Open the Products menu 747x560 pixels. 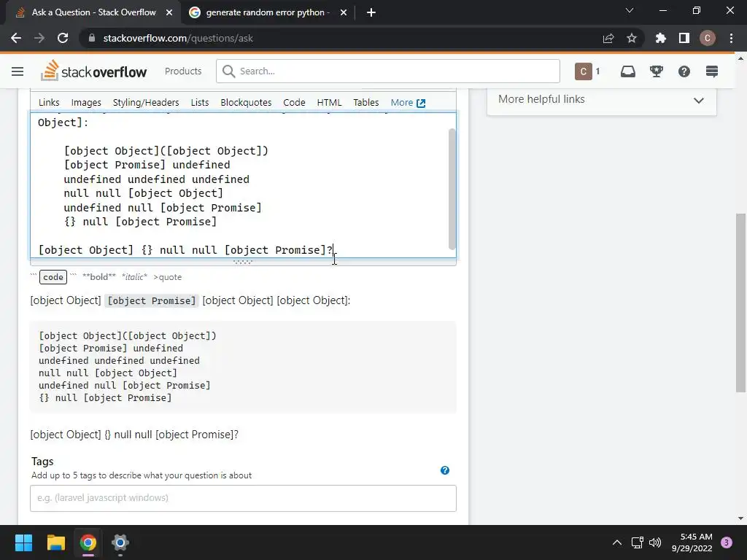[183, 71]
